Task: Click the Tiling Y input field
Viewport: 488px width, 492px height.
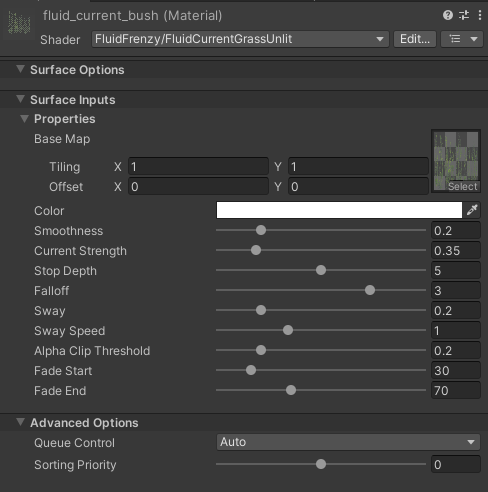Action: 358,166
